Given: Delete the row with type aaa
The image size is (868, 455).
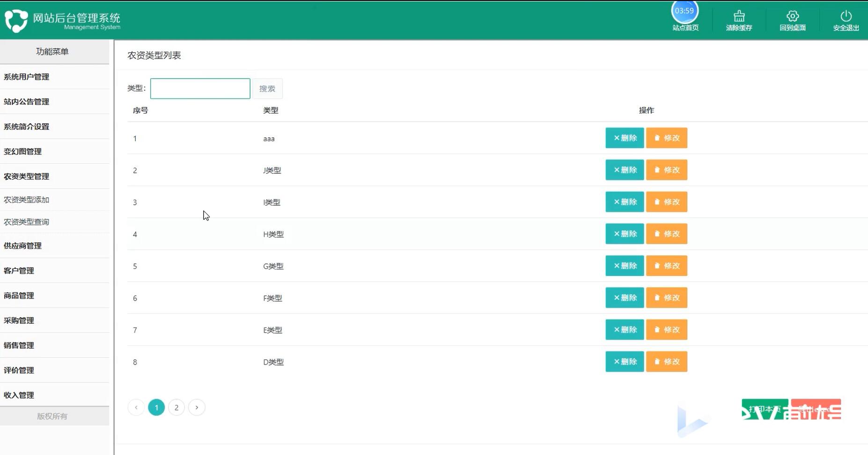Looking at the screenshot, I should [625, 138].
